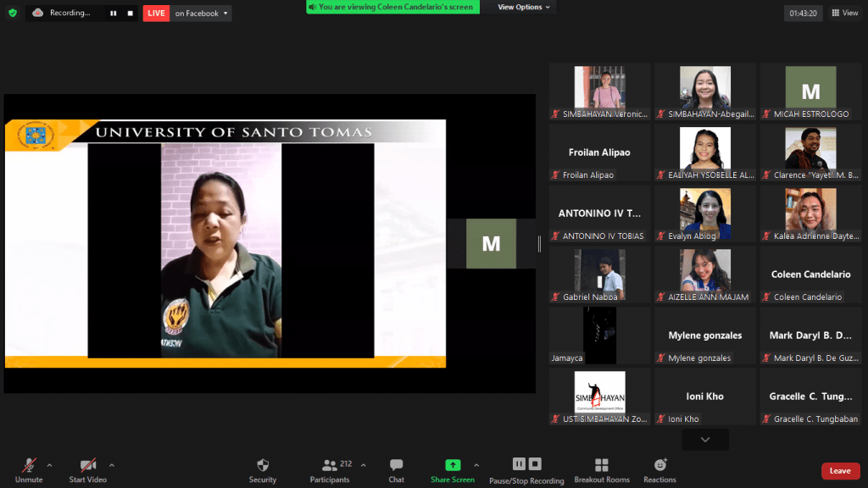Select SIMBAHAYAN Veronic... video tile
The height and width of the screenshot is (488, 868).
[599, 91]
